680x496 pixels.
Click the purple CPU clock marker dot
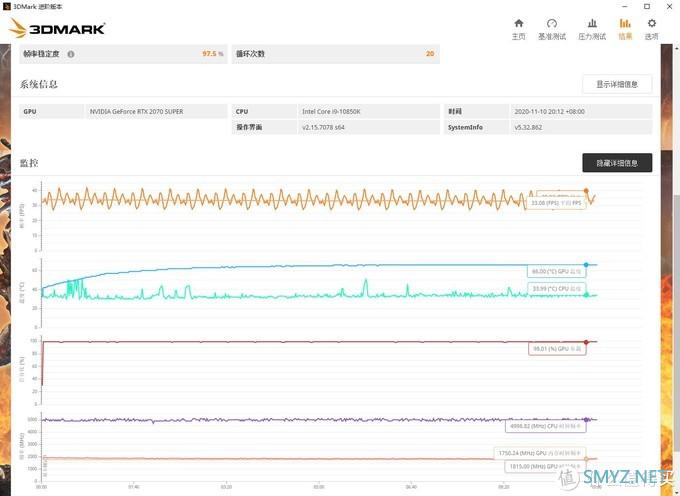pos(586,419)
